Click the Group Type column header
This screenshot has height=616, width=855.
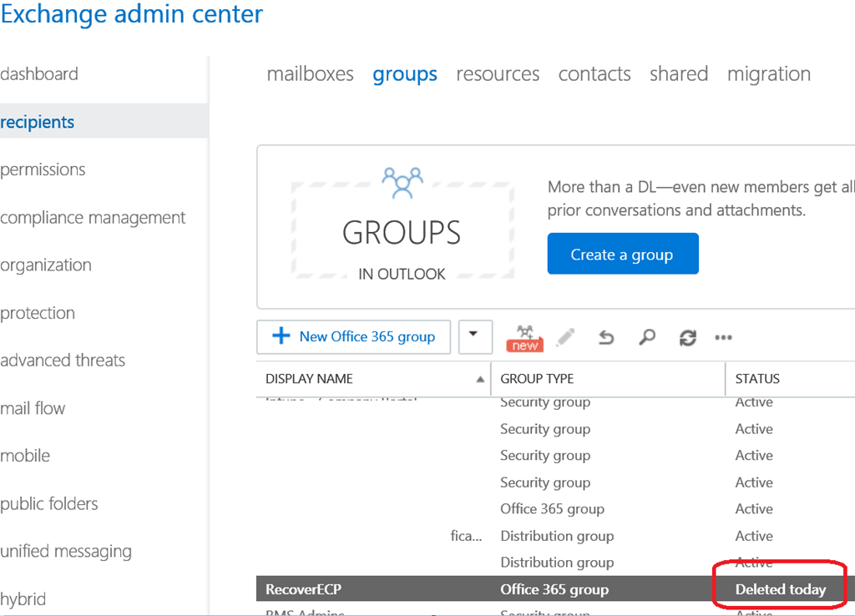click(537, 379)
